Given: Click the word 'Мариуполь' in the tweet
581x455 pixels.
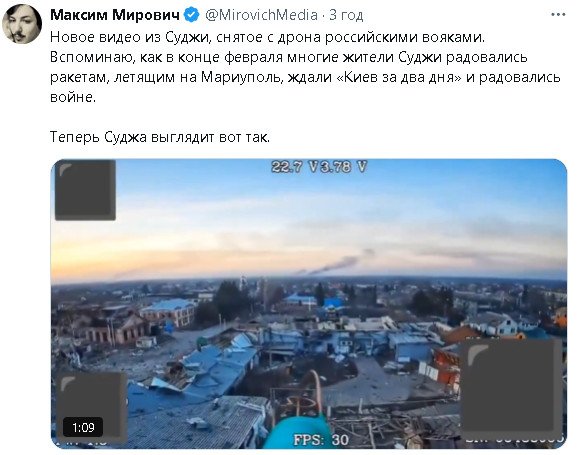Looking at the screenshot, I should tap(240, 77).
